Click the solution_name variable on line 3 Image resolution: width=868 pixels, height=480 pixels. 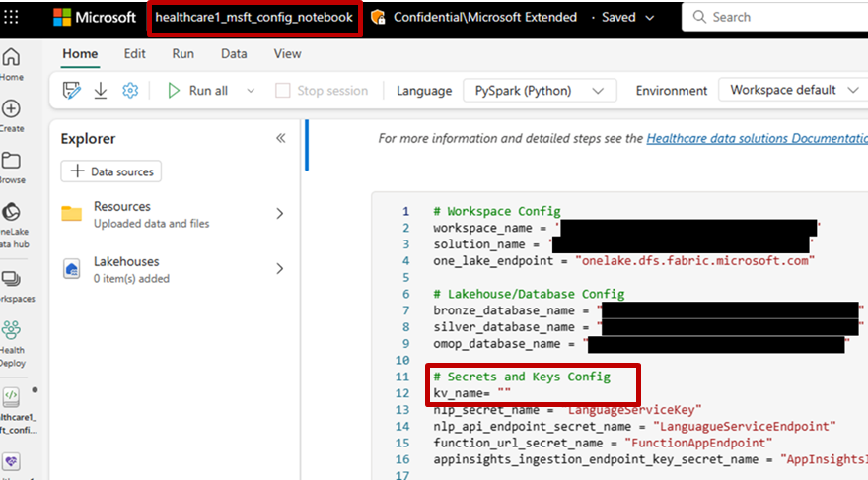point(478,244)
